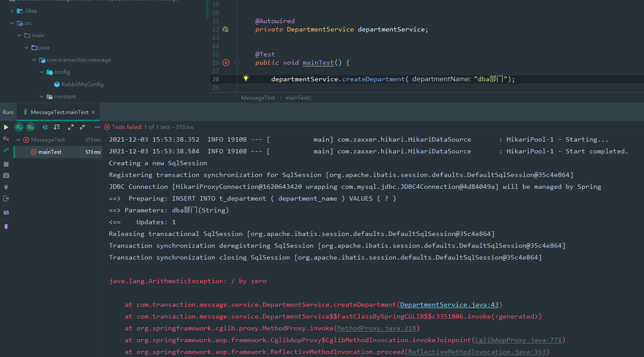Select the MessageTest.mainTest run tab
The height and width of the screenshot is (357, 644).
pyautogui.click(x=58, y=112)
